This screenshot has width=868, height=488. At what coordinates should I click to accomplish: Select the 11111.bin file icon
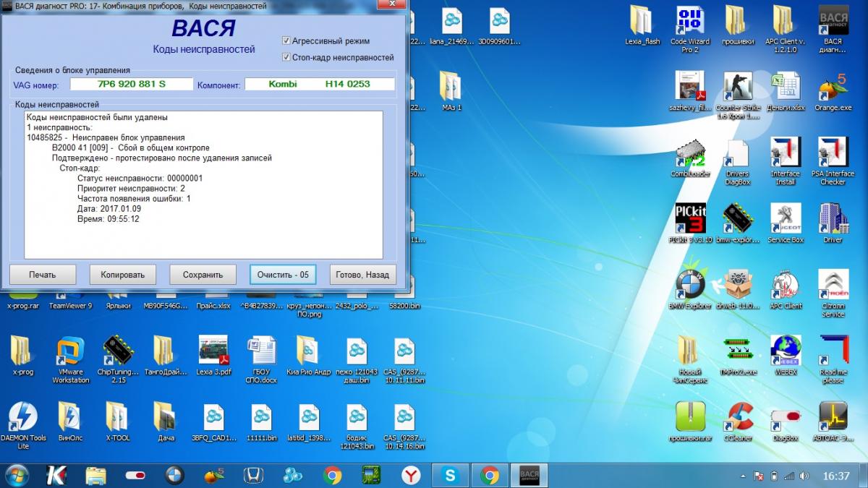point(261,421)
